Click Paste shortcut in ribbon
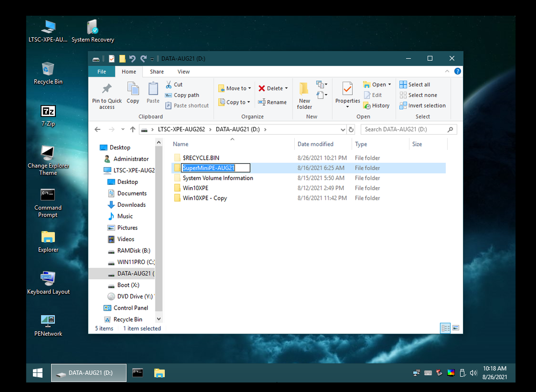 tap(187, 105)
